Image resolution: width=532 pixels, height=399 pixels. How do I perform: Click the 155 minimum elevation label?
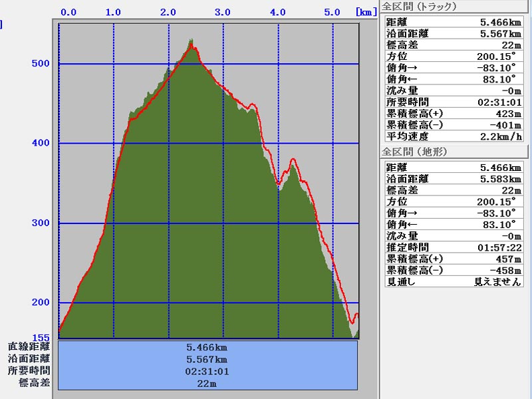[x=42, y=338]
